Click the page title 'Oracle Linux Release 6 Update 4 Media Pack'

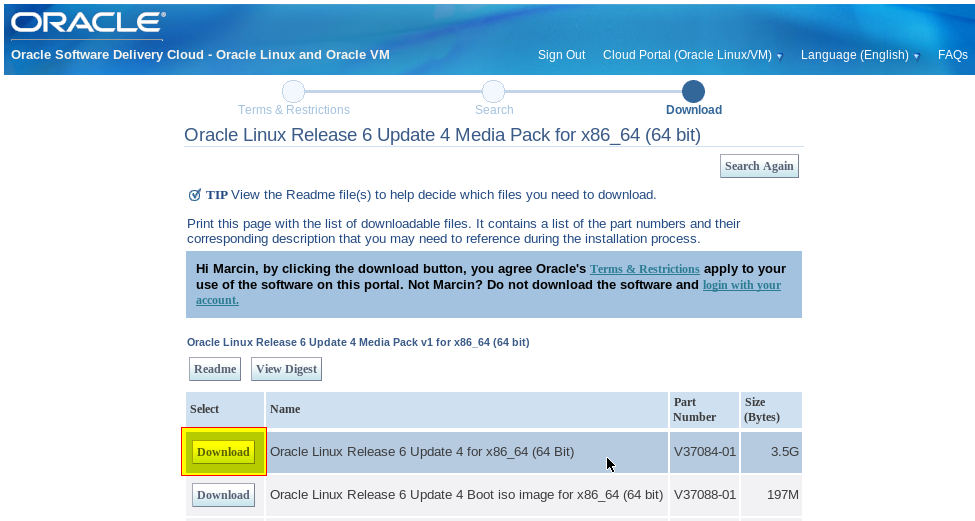442,135
